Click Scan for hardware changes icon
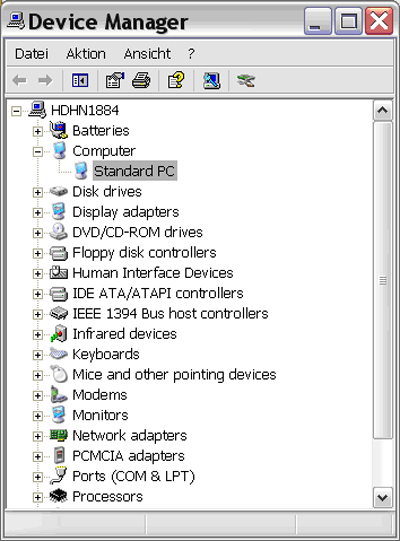The height and width of the screenshot is (541, 400). click(x=211, y=81)
